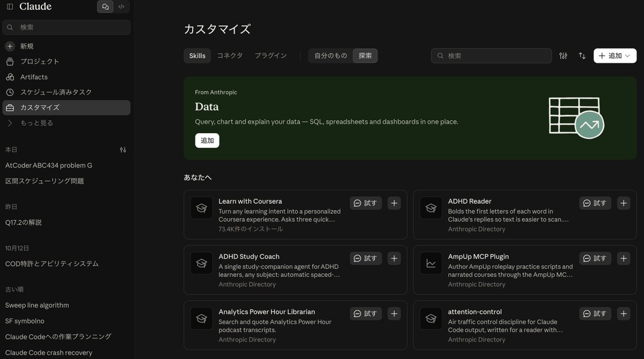Screen dimensions: 644x359
Task: Switch to code mode icon in header
Action: click(x=121, y=6)
